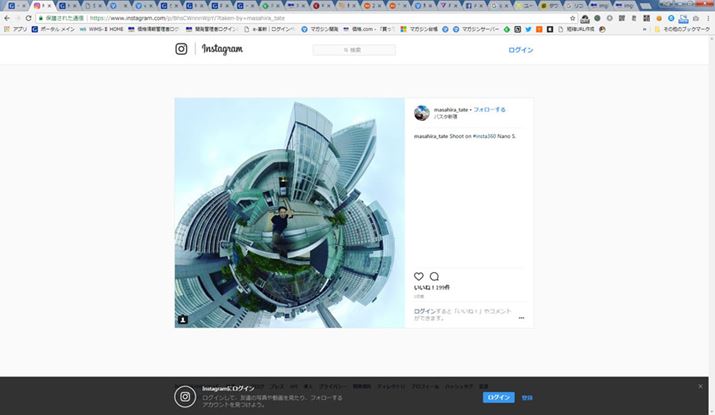Viewport: 715px width, 415px height.
Task: Switch to the active Instagram tab
Action: pyautogui.click(x=42, y=6)
